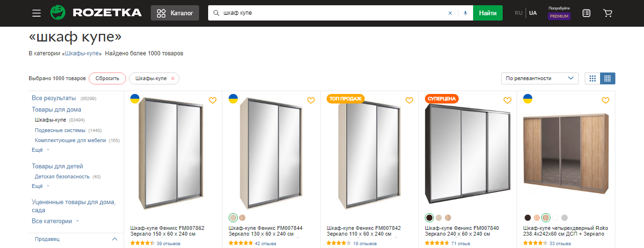Switch to small tile grid view
The width and height of the screenshot is (644, 248).
(x=608, y=78)
